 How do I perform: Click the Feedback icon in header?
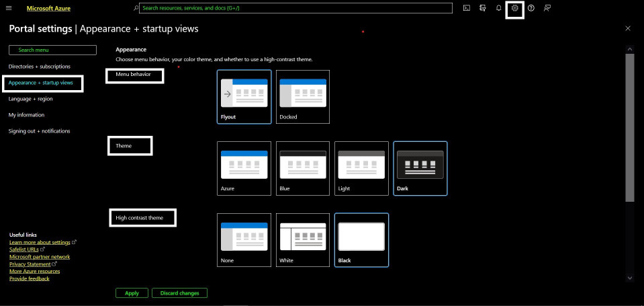coord(547,8)
